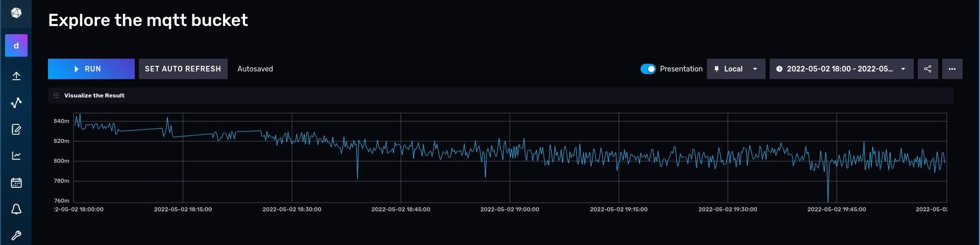980x245 pixels.
Task: Open the time range dropdown 2022-05-02 18:00
Action: (842, 69)
